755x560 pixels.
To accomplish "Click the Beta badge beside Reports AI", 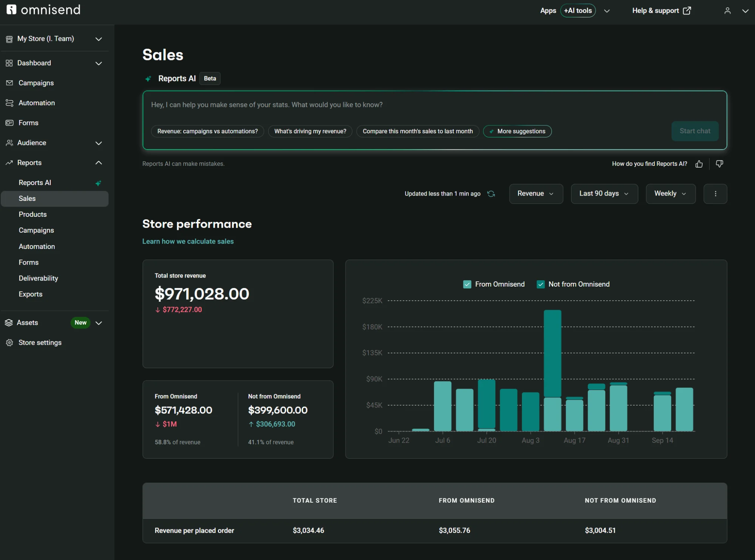I will [210, 79].
